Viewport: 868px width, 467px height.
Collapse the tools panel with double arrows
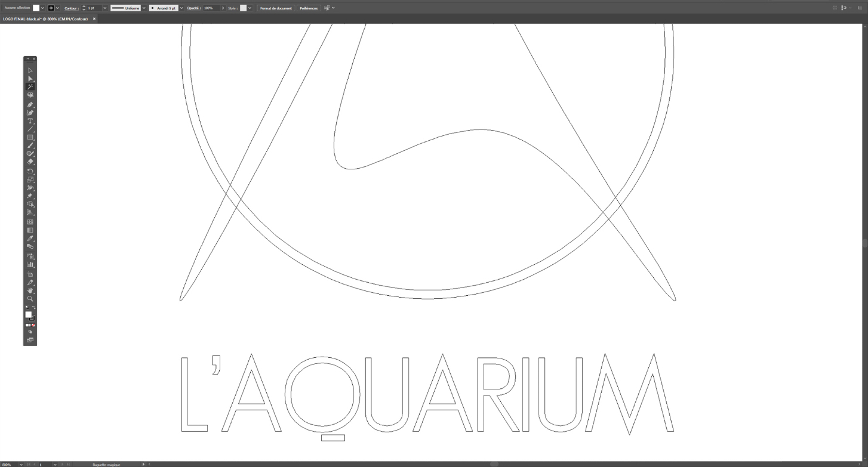coord(27,58)
